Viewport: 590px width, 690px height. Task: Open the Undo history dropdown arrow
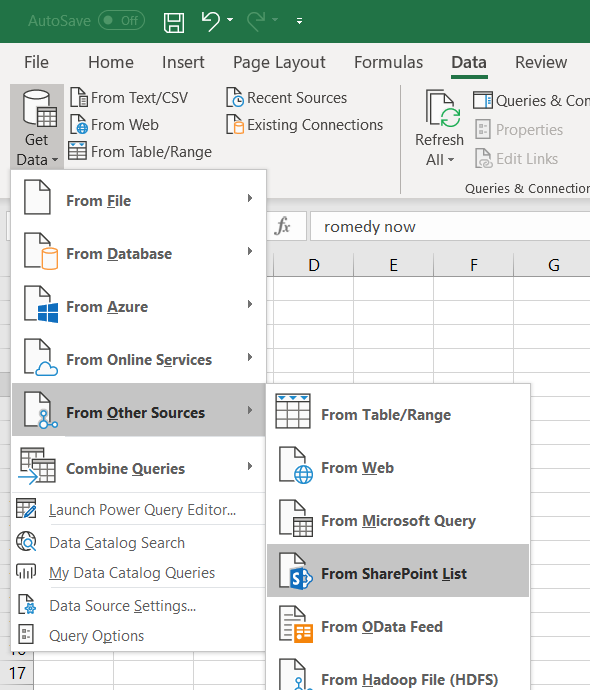point(230,20)
